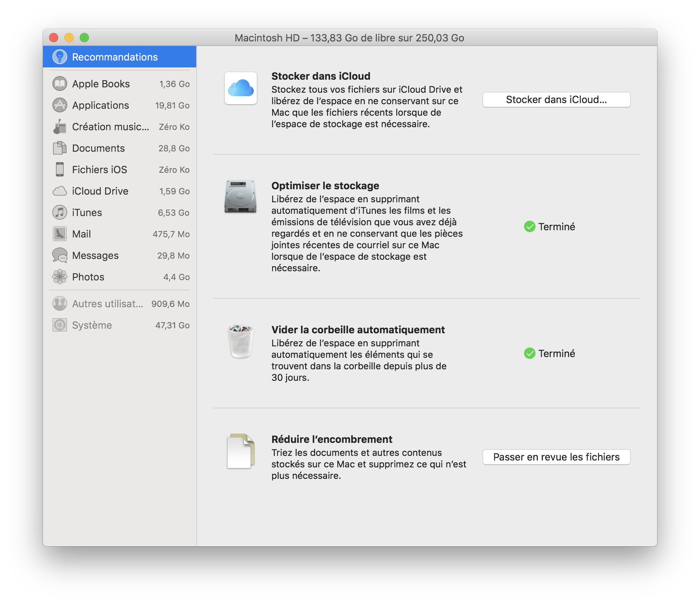Choose the Fichiers iOS phone icon
Image resolution: width=700 pixels, height=603 pixels.
pos(60,170)
